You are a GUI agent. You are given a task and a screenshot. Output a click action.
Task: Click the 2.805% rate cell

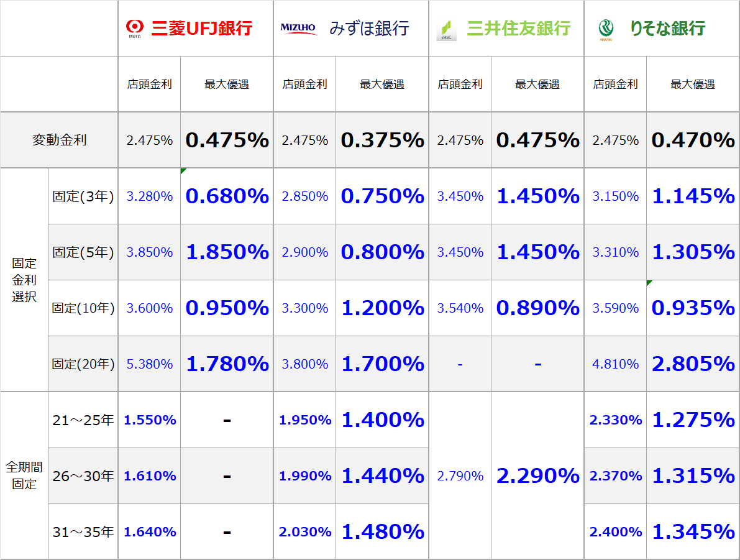tap(693, 364)
